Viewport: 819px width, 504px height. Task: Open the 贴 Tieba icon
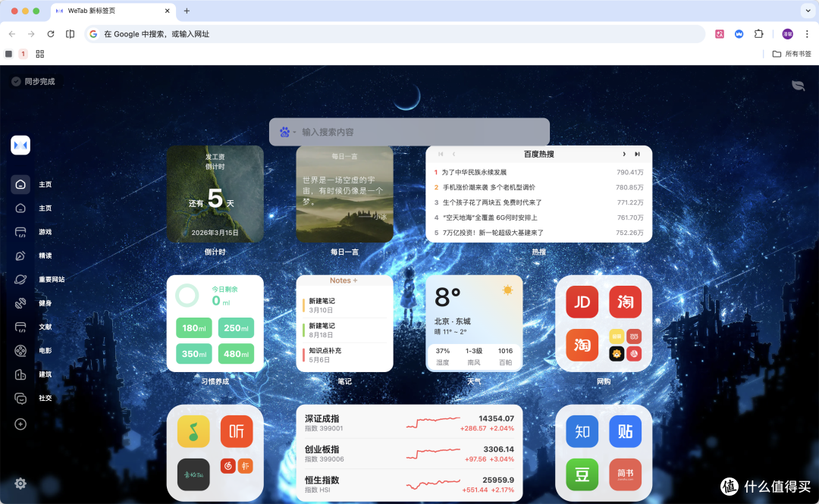(x=625, y=431)
